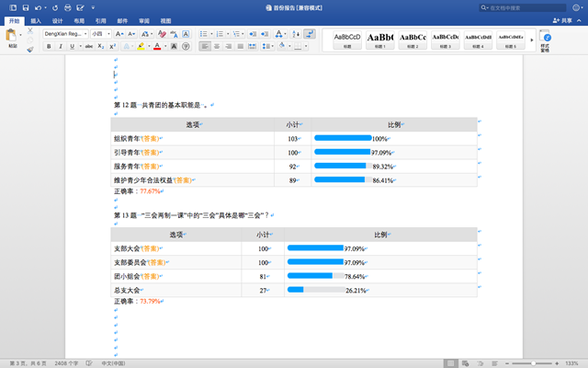Open the Styles Pane (样式窗格)
The width and height of the screenshot is (588, 368).
(545, 40)
